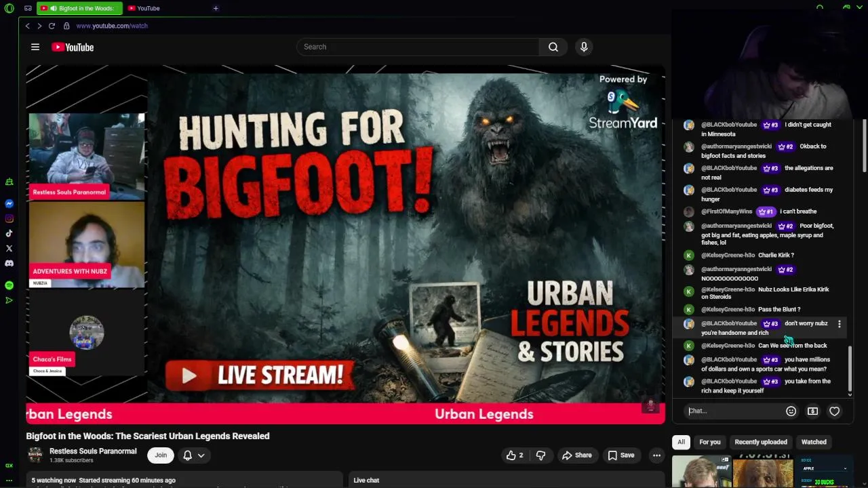Open the blond man recommended thumbnail
868x488 pixels.
701,472
